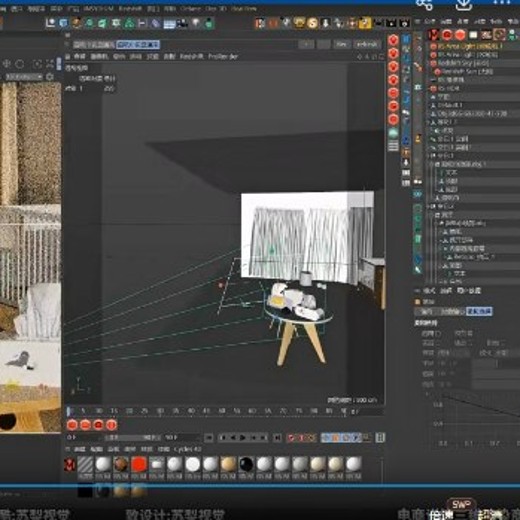Select the solid red material thumbnail
Screen dimensions: 520x520
[139, 464]
